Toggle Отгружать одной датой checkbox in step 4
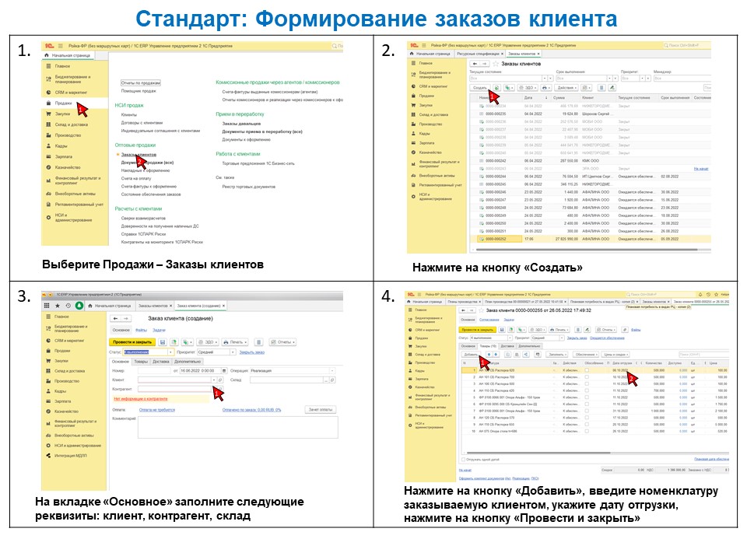The width and height of the screenshot is (747, 560). coord(464,460)
